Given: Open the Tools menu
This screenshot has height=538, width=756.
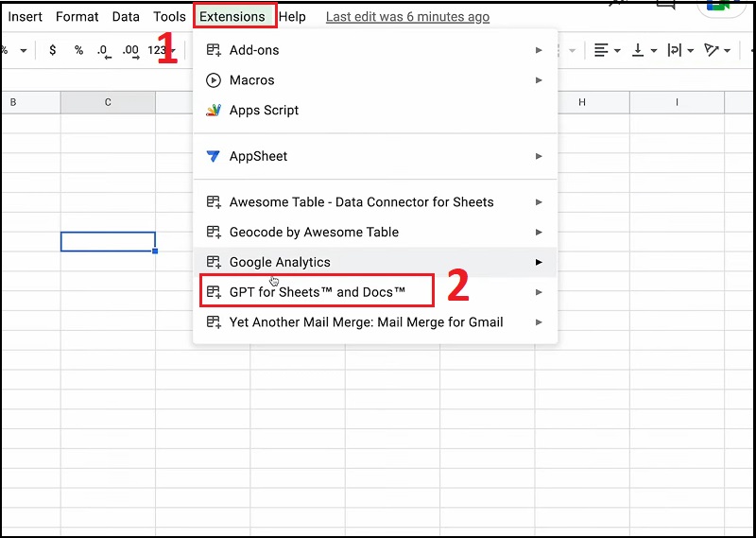Looking at the screenshot, I should click(169, 17).
